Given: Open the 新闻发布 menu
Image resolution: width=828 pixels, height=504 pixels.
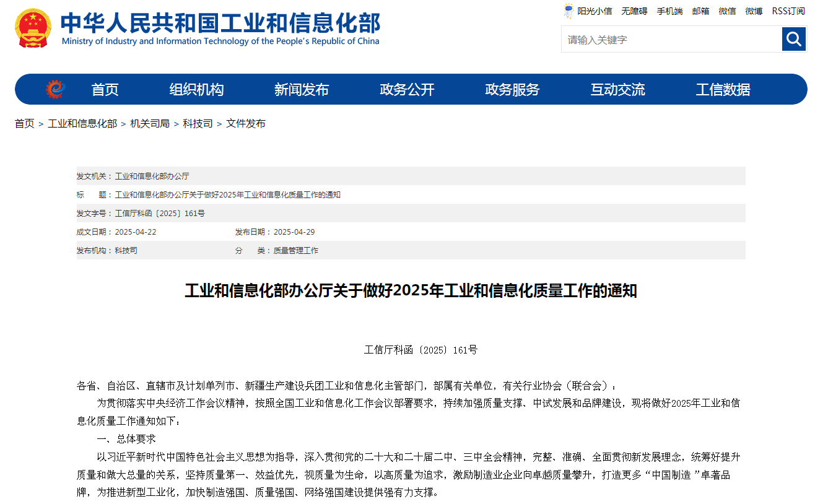Looking at the screenshot, I should click(x=302, y=89).
